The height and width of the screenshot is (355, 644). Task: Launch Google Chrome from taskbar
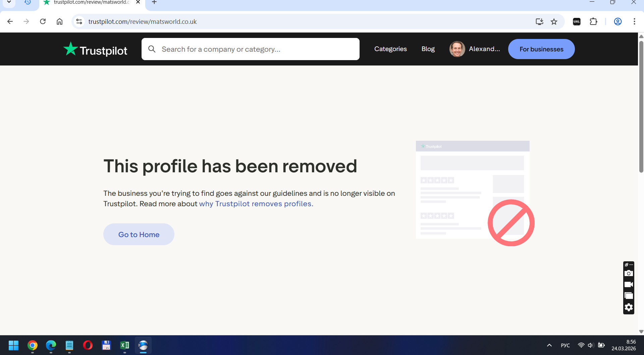pyautogui.click(x=33, y=345)
